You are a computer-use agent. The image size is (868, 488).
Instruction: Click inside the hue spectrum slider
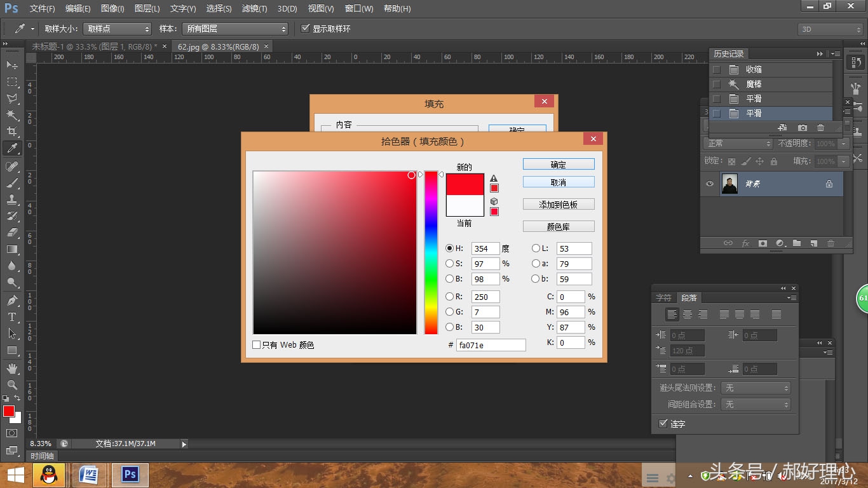tap(431, 252)
